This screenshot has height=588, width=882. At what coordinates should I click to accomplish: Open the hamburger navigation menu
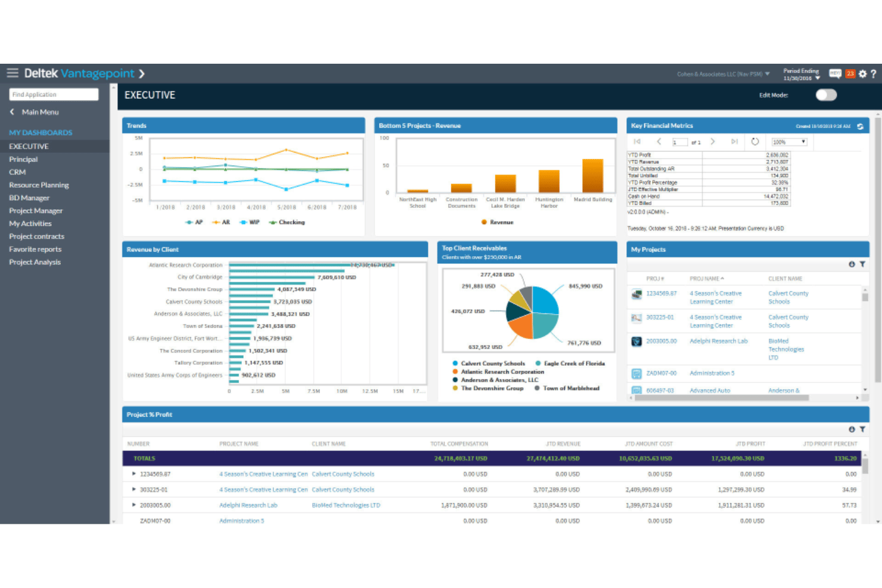click(x=13, y=73)
